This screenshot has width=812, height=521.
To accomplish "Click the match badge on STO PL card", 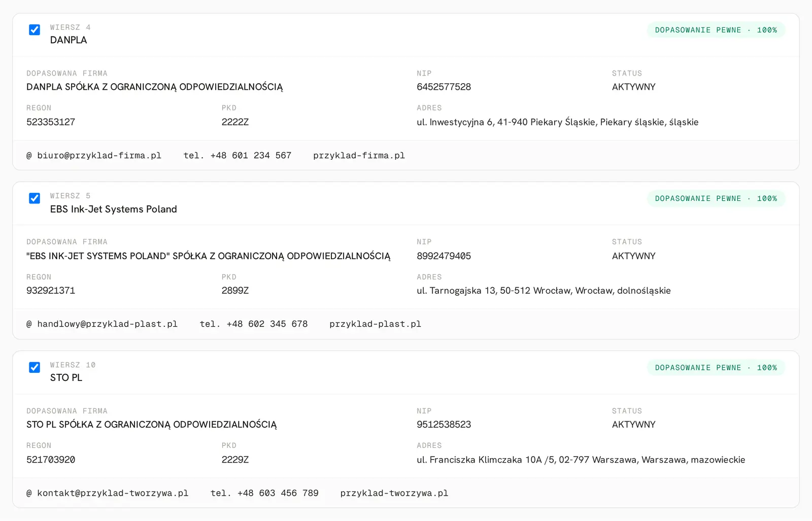I will pyautogui.click(x=716, y=368).
